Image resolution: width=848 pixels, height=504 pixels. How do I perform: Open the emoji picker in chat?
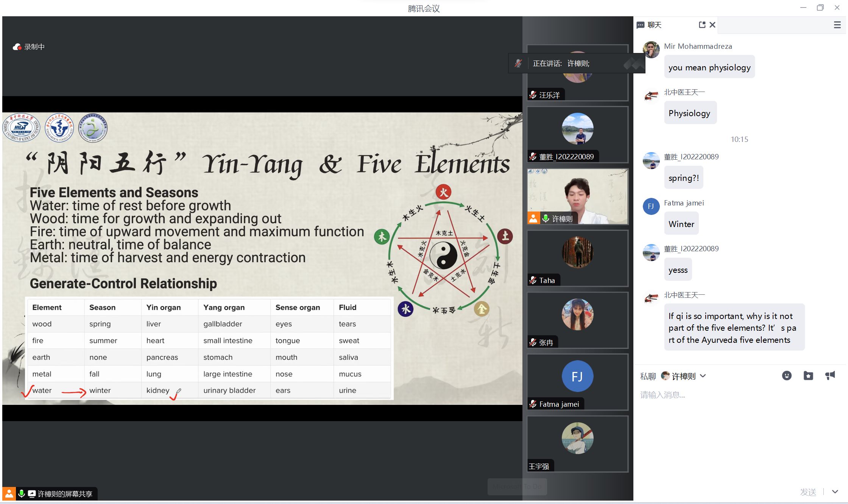[x=787, y=375]
